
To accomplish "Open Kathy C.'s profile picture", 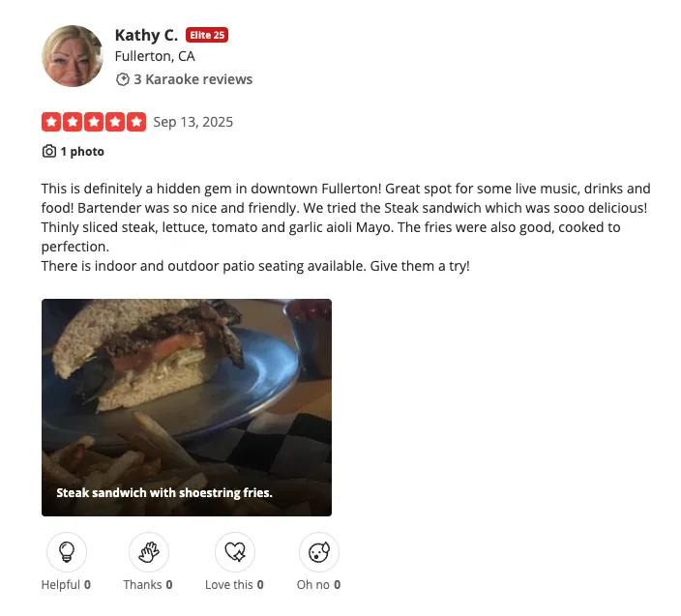I will point(73,56).
